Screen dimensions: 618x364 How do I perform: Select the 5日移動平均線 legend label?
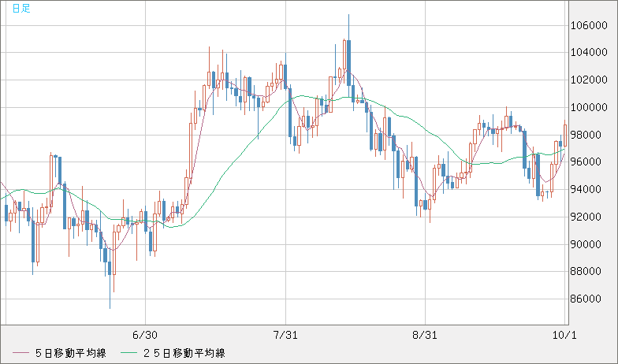71,353
